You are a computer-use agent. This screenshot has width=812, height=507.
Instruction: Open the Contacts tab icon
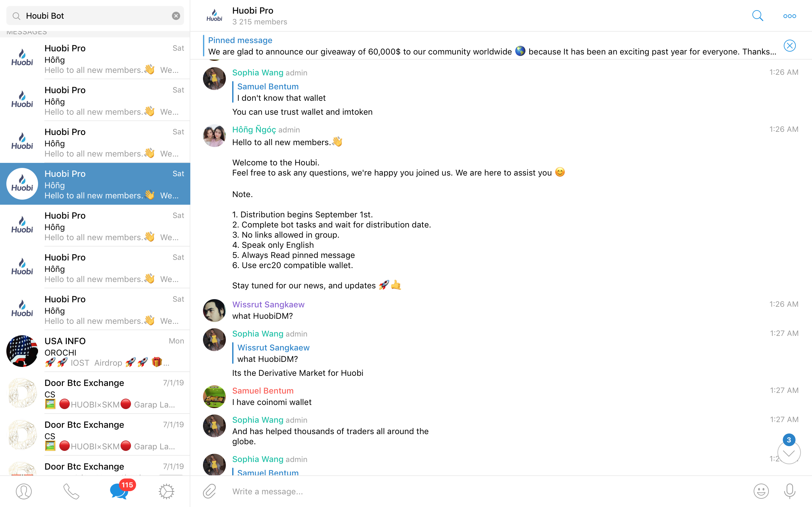pos(23,491)
